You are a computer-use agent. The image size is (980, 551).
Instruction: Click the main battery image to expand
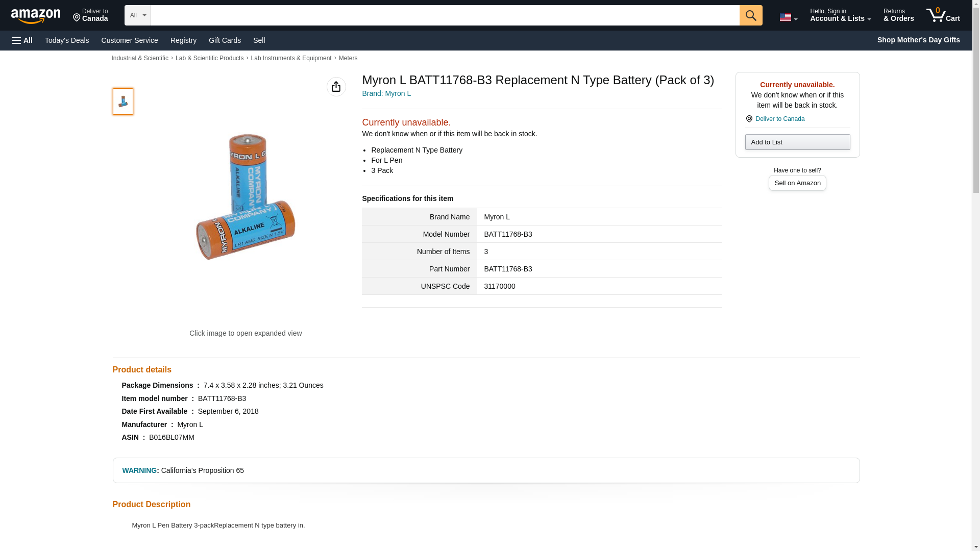point(246,196)
